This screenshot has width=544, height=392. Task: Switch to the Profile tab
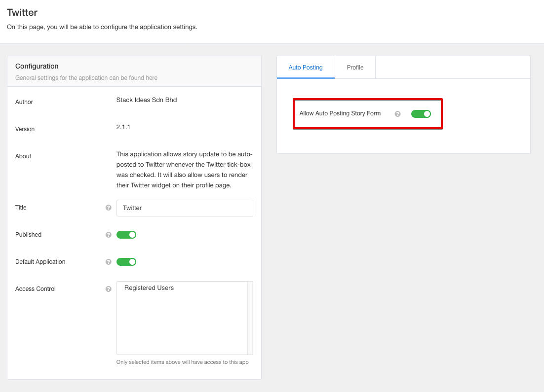coord(355,67)
